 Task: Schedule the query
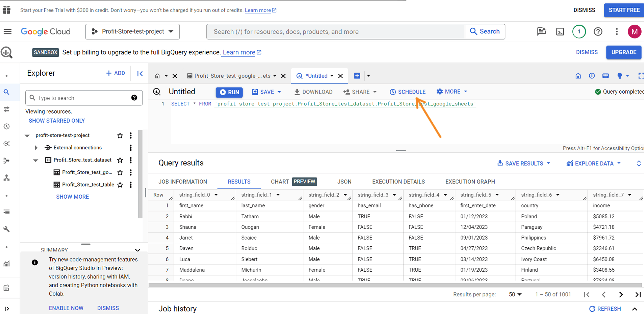tap(407, 92)
